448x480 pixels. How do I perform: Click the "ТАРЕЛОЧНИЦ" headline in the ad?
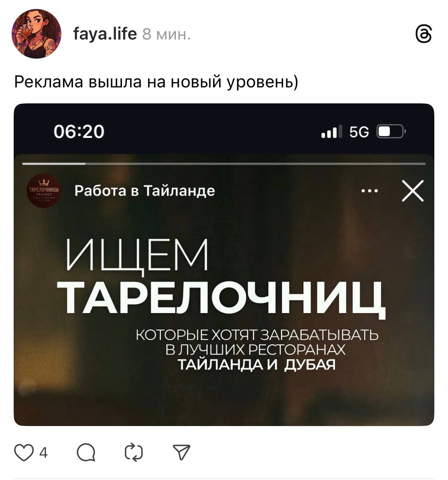coord(222,297)
